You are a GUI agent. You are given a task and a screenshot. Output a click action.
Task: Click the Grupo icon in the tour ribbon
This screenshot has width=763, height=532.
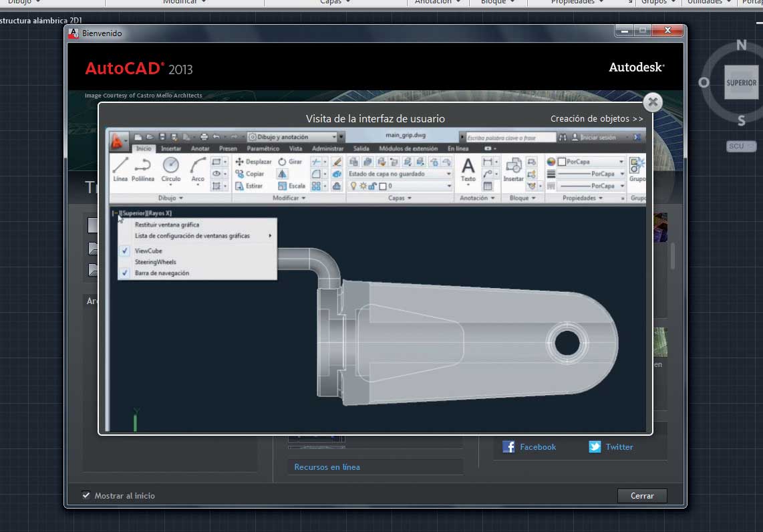click(x=637, y=166)
